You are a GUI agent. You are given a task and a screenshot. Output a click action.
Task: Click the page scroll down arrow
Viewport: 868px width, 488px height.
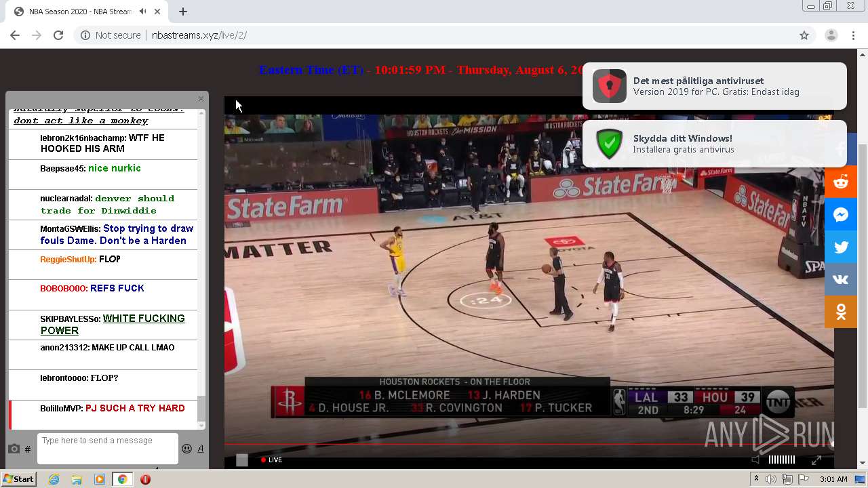tap(863, 463)
